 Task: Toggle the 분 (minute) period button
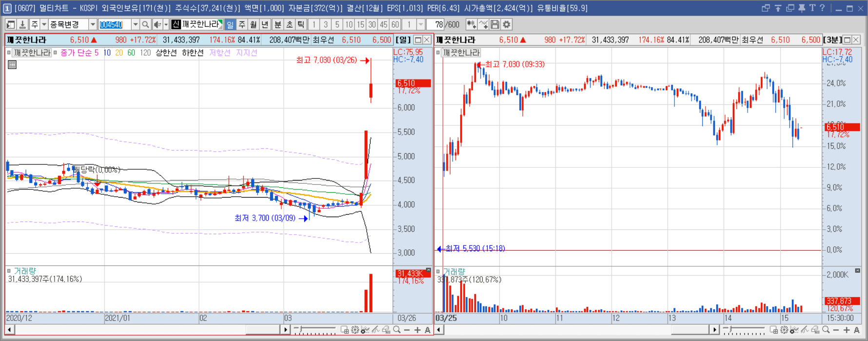click(x=277, y=24)
